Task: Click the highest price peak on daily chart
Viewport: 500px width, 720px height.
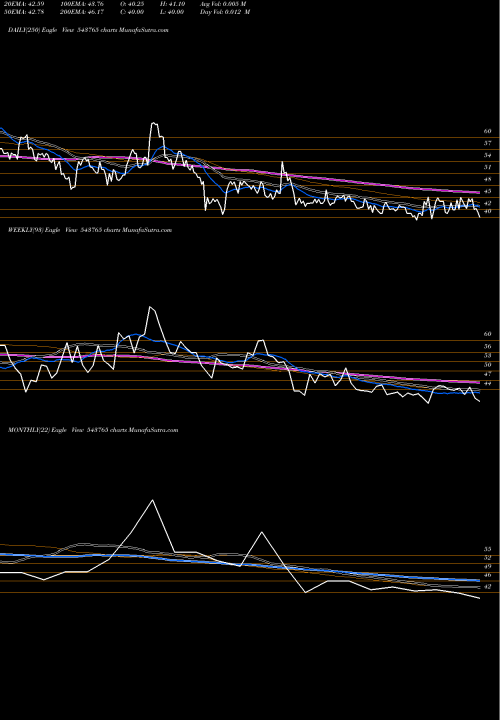Action: coord(154,123)
